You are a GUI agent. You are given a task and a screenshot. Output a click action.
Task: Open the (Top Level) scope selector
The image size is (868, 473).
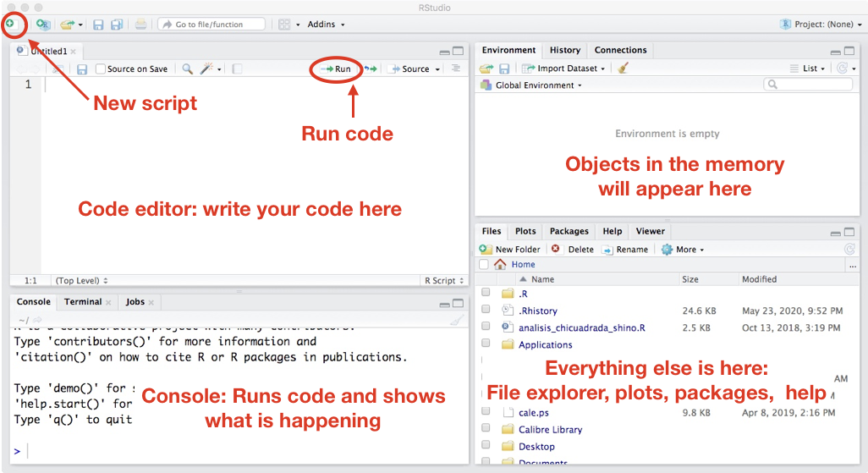coord(81,281)
